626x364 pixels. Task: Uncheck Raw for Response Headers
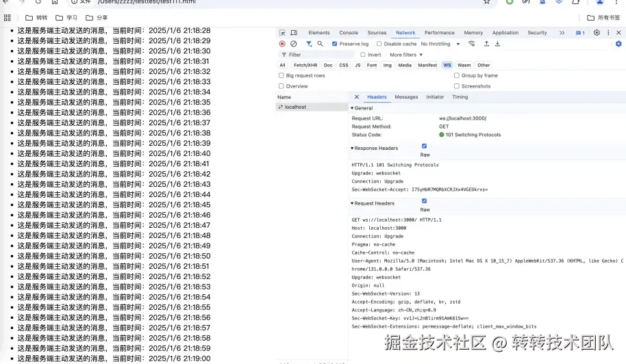(424, 146)
